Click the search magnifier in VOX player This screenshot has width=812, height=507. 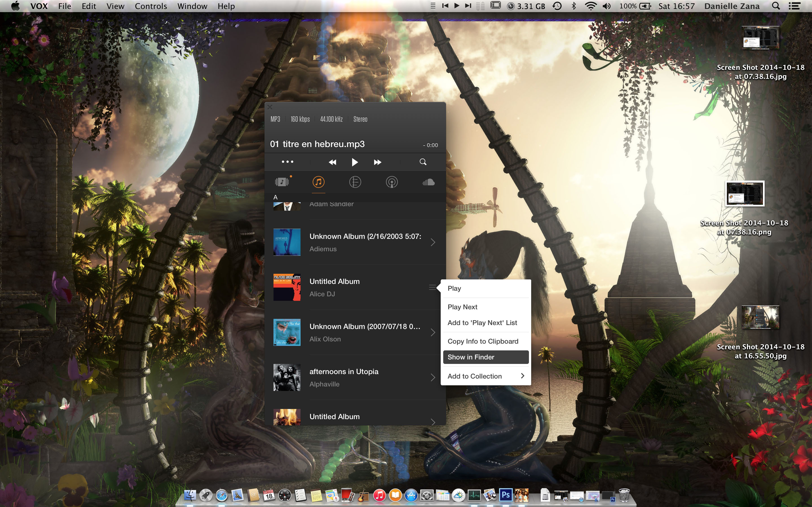click(x=423, y=162)
